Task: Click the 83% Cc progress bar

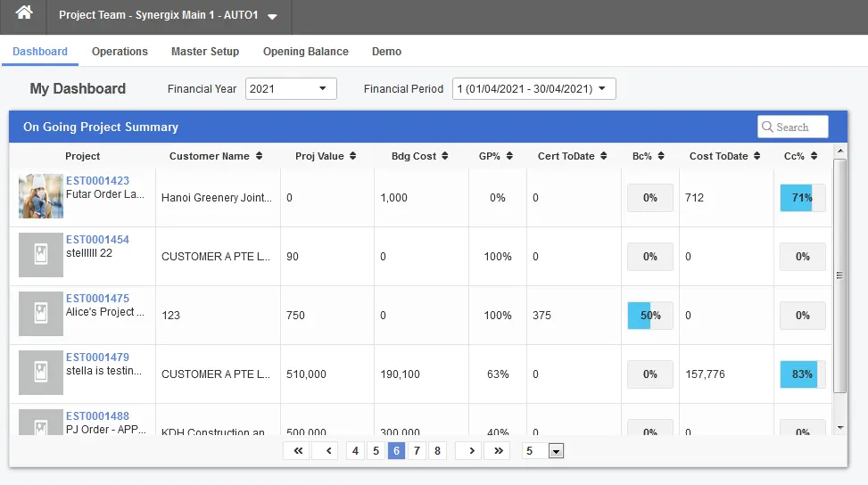Action: tap(802, 374)
